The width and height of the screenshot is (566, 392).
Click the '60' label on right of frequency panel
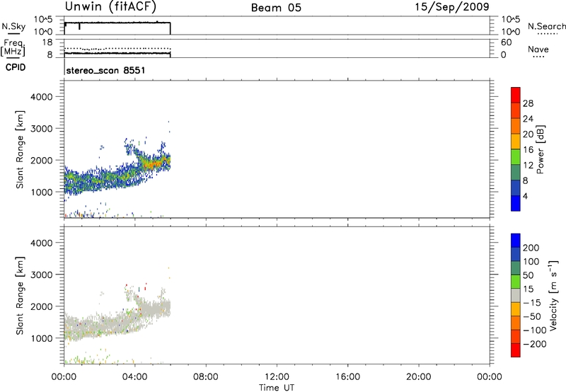(x=506, y=42)
